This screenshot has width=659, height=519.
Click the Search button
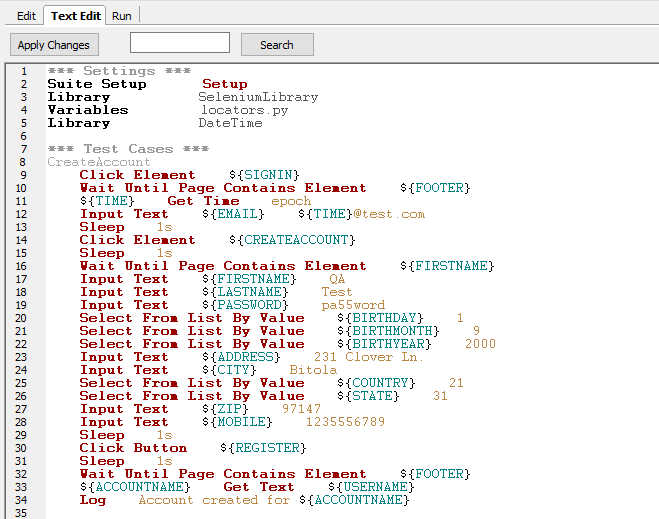[277, 45]
